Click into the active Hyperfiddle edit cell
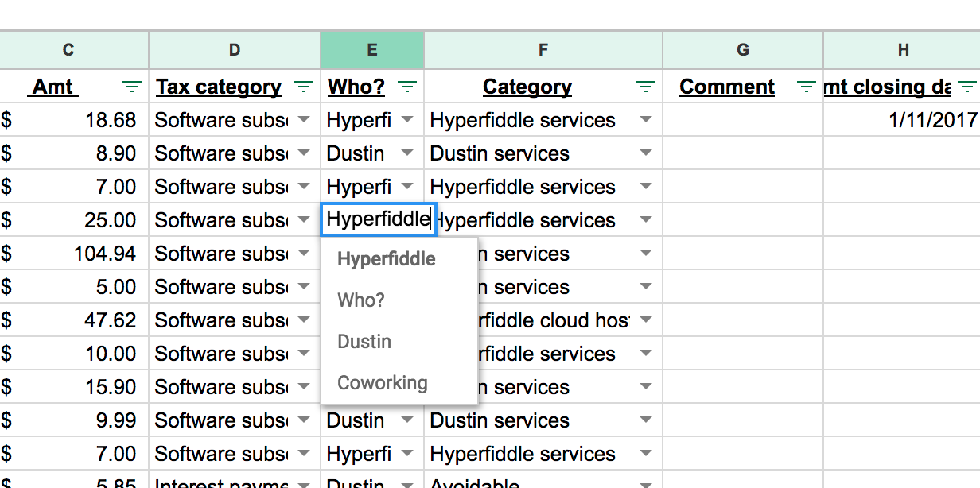Viewport: 980px width, 488px height. (379, 219)
